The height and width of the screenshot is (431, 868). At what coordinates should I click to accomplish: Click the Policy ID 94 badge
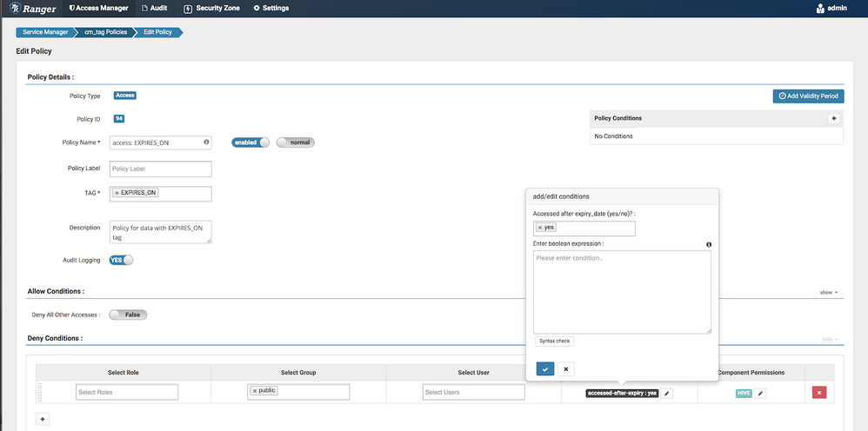pyautogui.click(x=119, y=118)
